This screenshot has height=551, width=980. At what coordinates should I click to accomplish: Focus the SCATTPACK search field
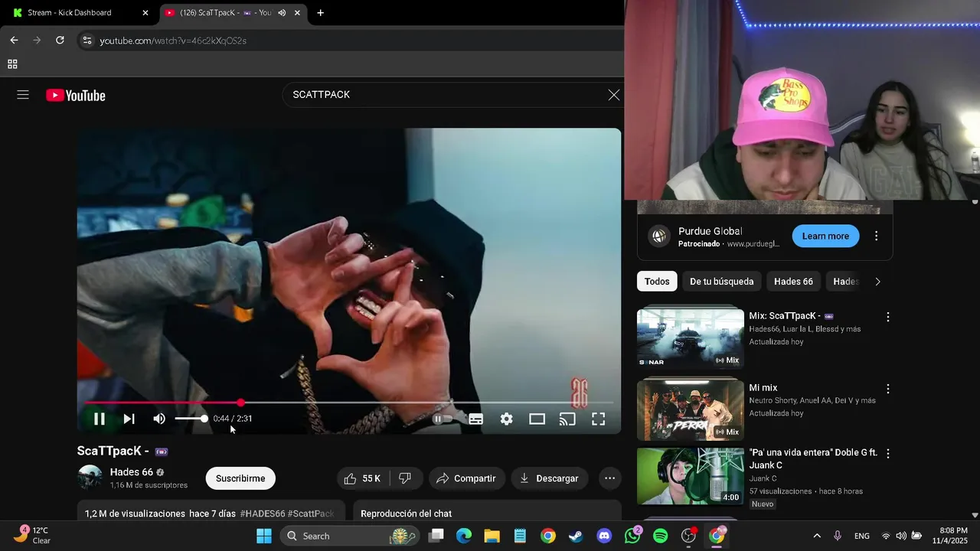[x=444, y=95]
